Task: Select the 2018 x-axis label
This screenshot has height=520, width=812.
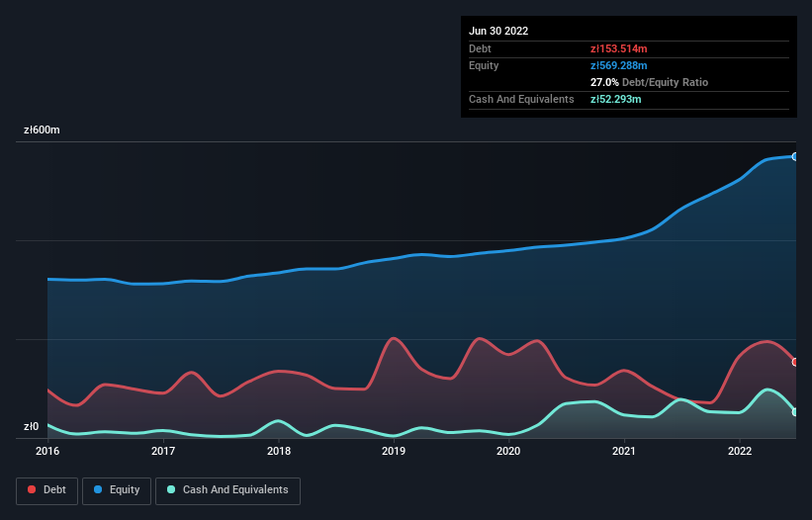Action: (279, 451)
